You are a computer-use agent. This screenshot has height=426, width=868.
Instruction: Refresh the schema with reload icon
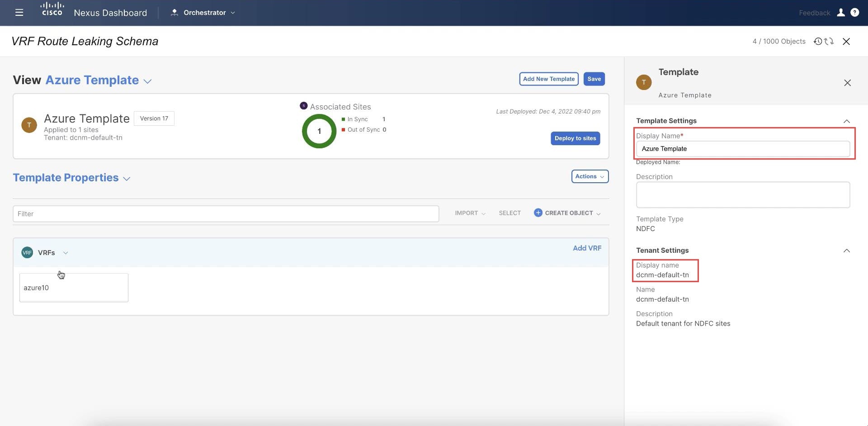point(829,41)
